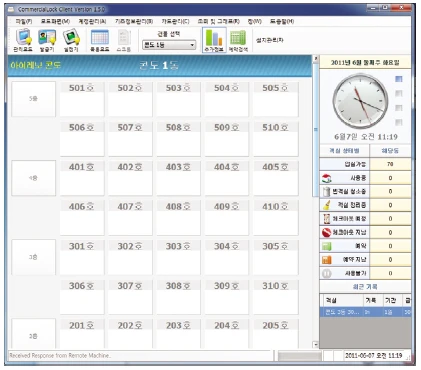The height and width of the screenshot is (370, 421).
Task: Open the help menu with (H)
Action: [282, 21]
